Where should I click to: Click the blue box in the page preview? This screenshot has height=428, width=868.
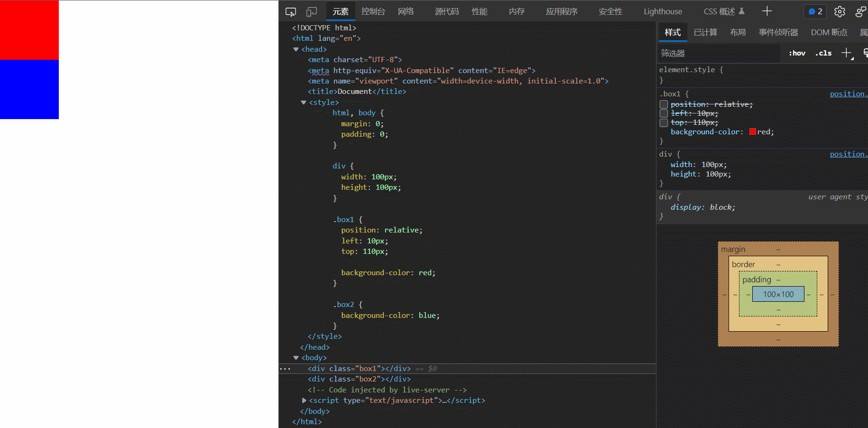point(29,89)
